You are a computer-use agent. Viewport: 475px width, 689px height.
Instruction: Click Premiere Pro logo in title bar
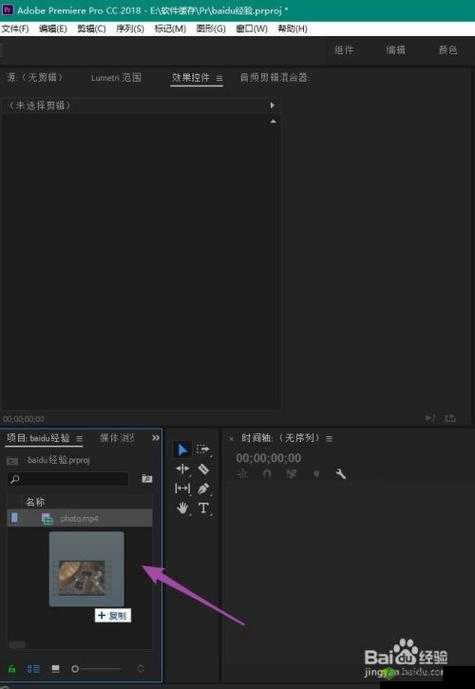point(8,10)
